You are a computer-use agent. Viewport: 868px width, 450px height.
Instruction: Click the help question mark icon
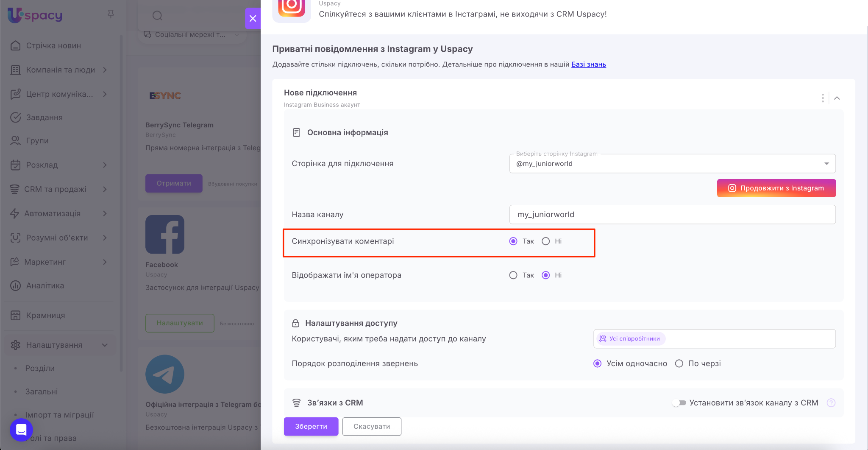click(x=831, y=403)
